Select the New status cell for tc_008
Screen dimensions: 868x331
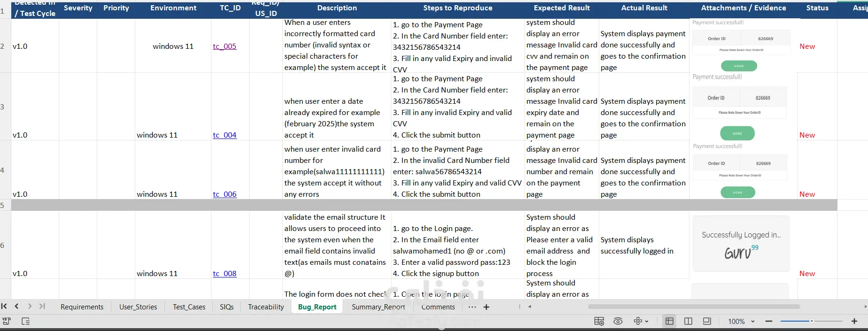pyautogui.click(x=817, y=245)
